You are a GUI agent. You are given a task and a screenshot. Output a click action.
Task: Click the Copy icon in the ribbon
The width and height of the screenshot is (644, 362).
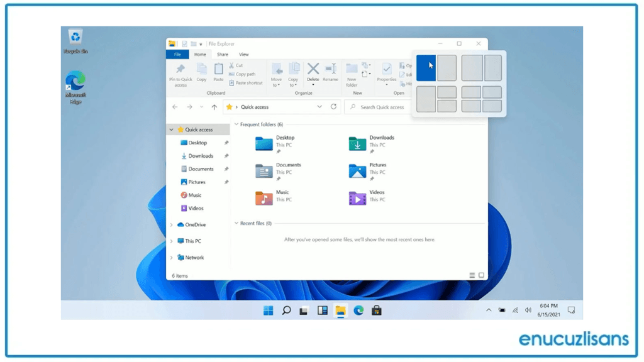coord(201,69)
